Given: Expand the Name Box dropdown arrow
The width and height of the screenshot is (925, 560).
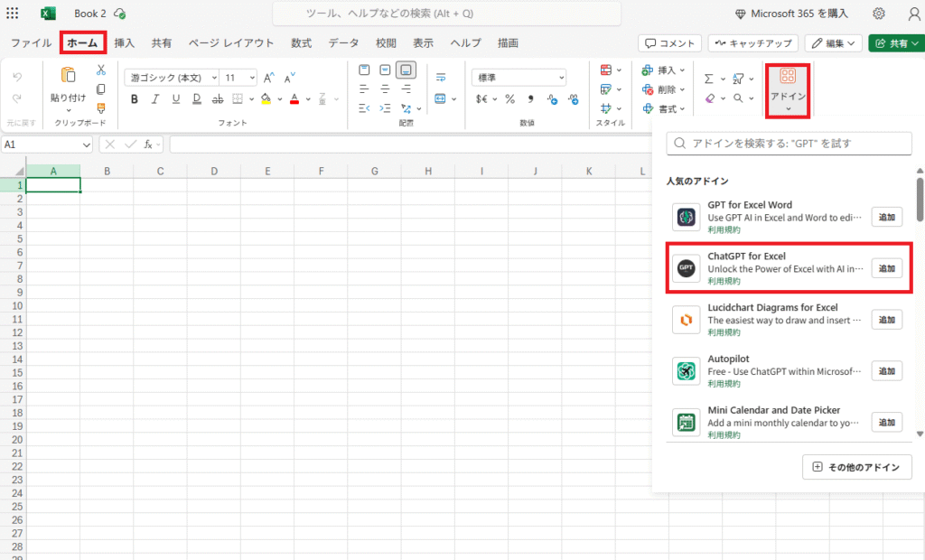Looking at the screenshot, I should click(x=86, y=145).
